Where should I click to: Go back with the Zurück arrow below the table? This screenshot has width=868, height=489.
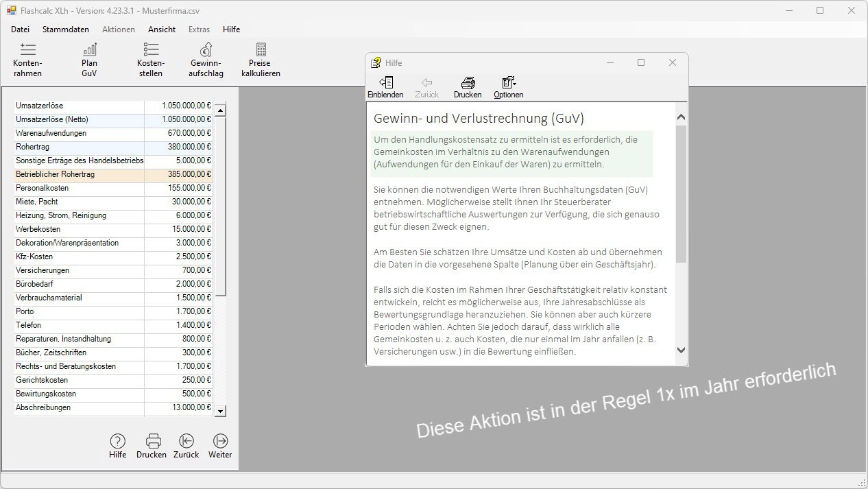[186, 441]
